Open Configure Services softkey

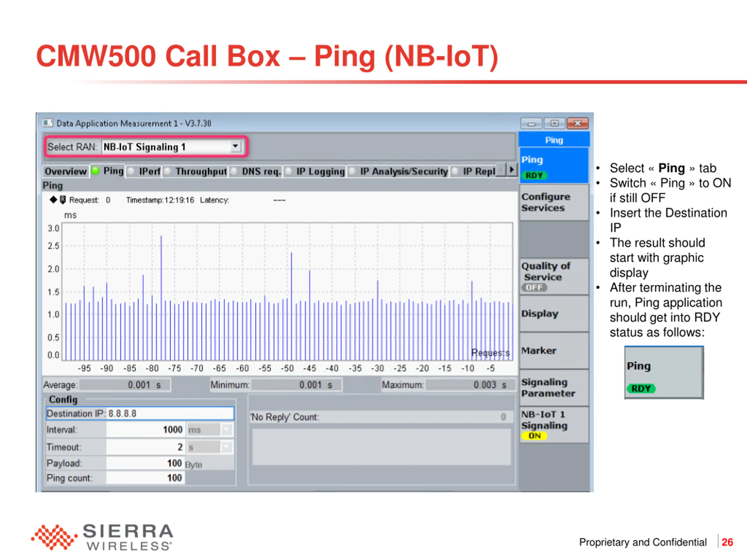pyautogui.click(x=554, y=202)
